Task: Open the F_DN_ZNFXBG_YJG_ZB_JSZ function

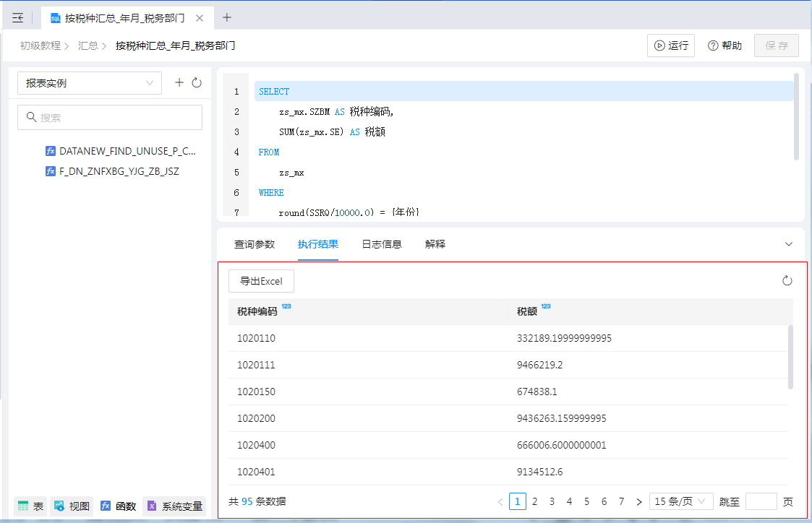Action: tap(119, 171)
